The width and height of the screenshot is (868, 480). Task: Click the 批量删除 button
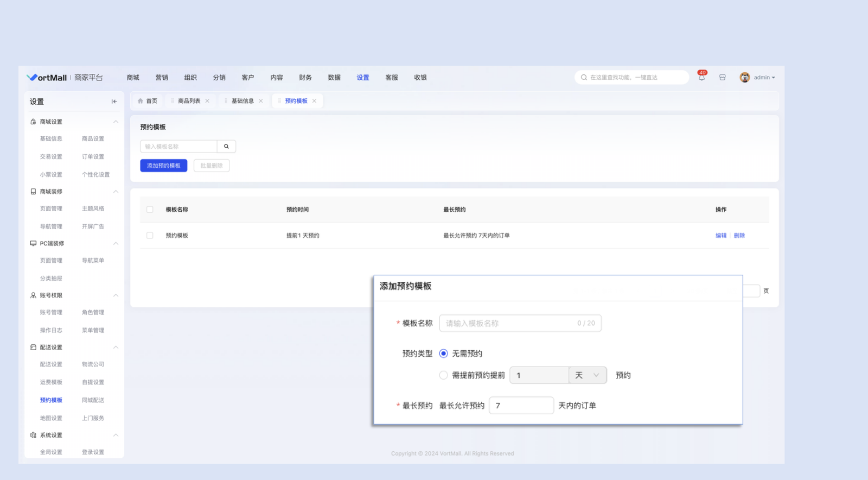(212, 166)
